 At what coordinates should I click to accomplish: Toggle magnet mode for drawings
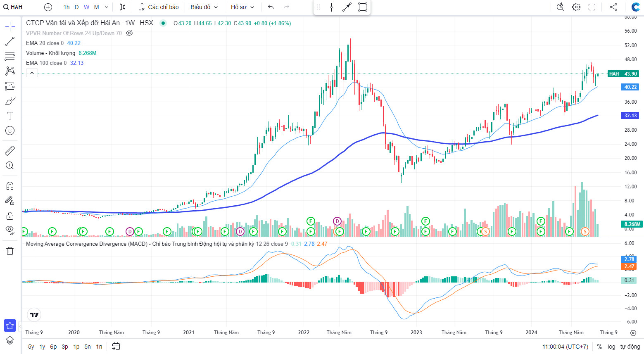pos(10,186)
